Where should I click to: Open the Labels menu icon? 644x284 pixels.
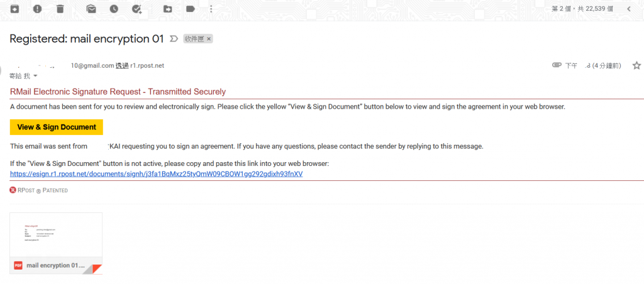click(x=191, y=9)
